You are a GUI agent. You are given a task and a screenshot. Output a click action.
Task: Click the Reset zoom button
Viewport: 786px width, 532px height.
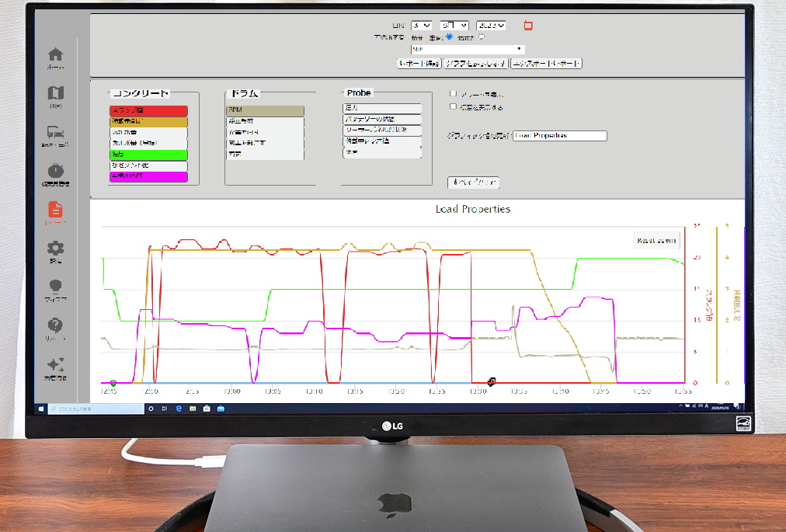point(656,241)
